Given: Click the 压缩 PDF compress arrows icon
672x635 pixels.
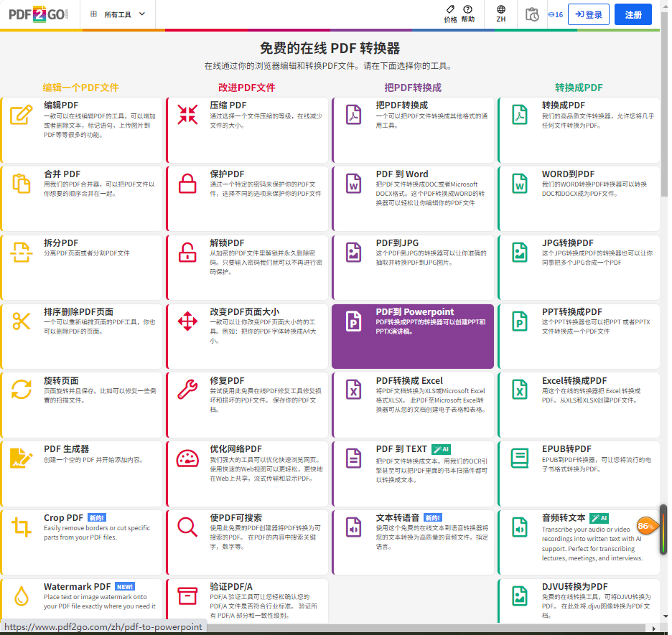Looking at the screenshot, I should pos(187,115).
